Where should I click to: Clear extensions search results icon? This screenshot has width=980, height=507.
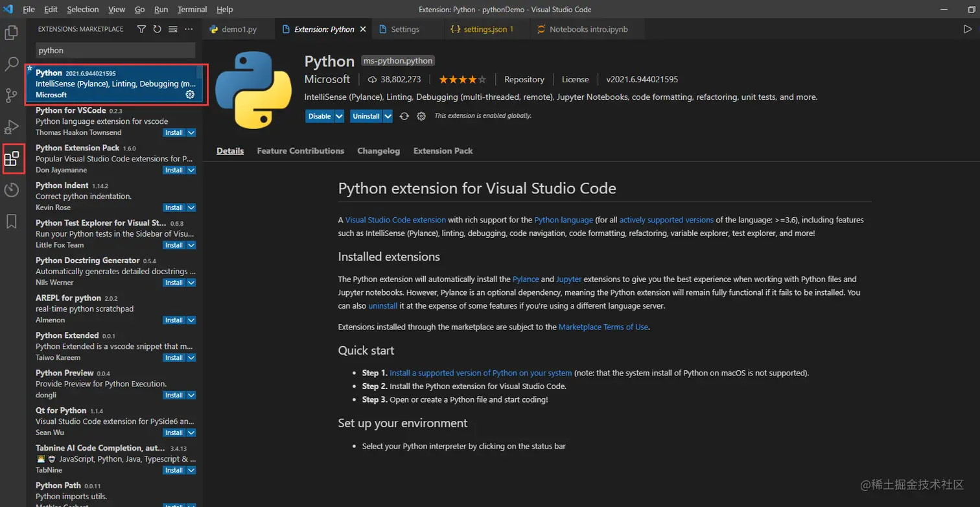173,29
